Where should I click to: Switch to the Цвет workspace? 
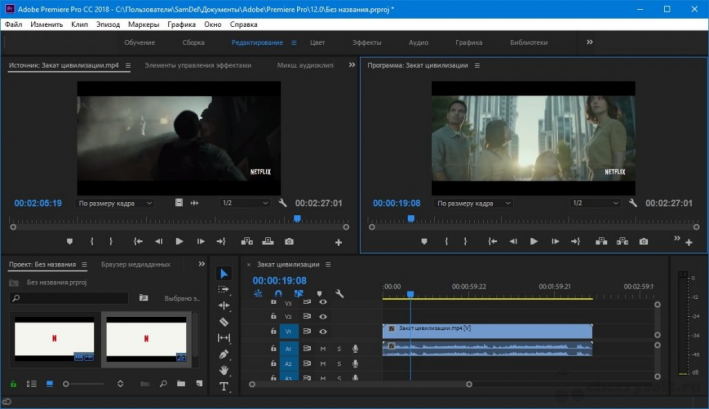click(318, 43)
